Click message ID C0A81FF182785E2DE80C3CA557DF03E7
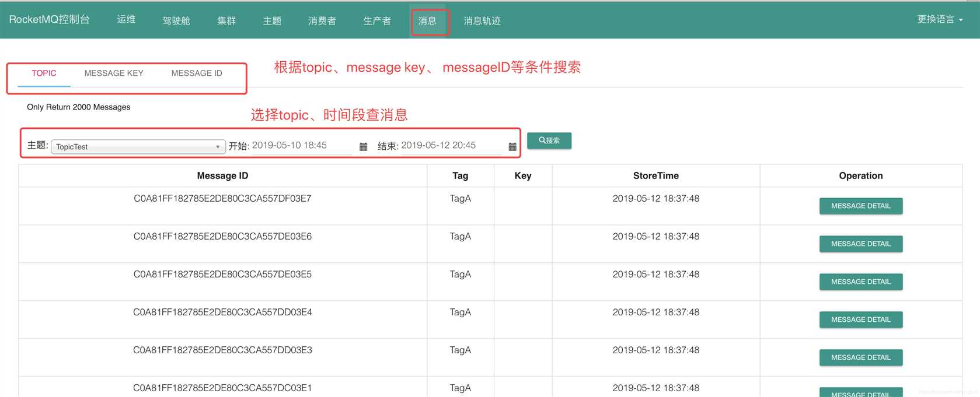Viewport: 980px width, 397px height. click(222, 199)
